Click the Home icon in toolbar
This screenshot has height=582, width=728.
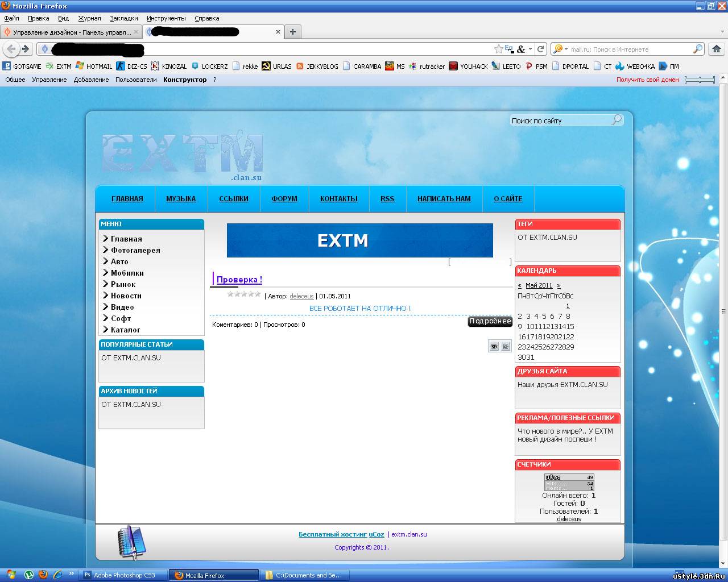[716, 49]
